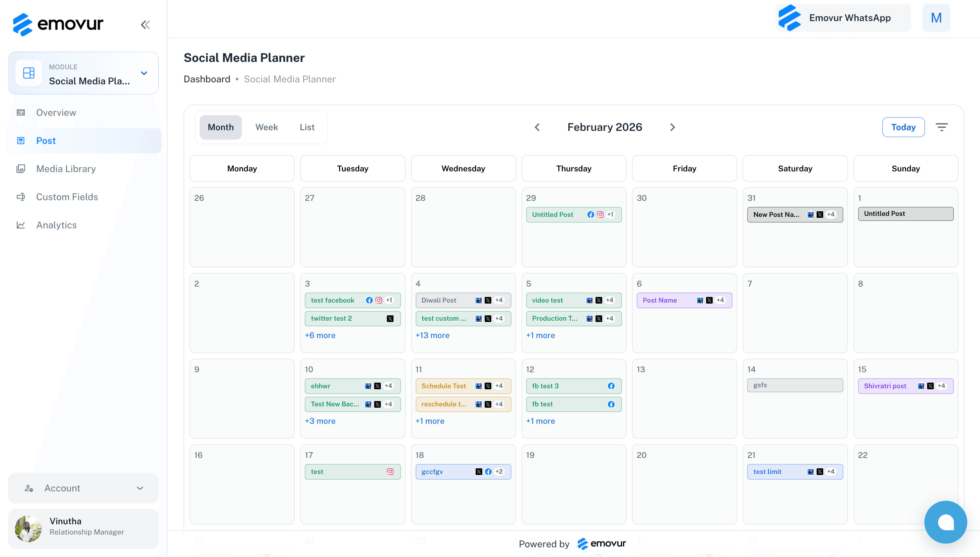Jump to Today on calendar
Screen dimensions: 980x557
(x=903, y=127)
